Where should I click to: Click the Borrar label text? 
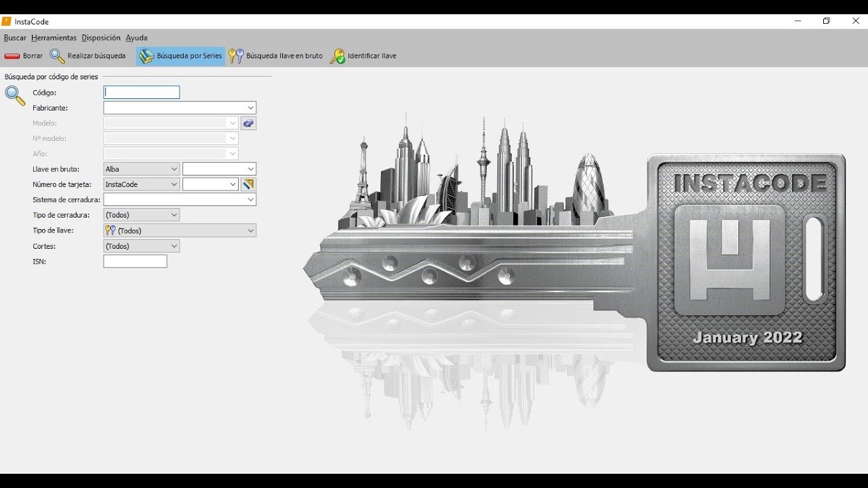point(33,56)
